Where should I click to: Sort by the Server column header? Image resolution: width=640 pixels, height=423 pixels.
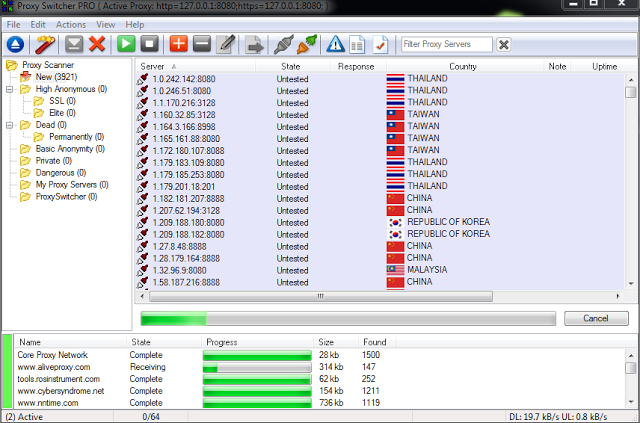coord(196,66)
